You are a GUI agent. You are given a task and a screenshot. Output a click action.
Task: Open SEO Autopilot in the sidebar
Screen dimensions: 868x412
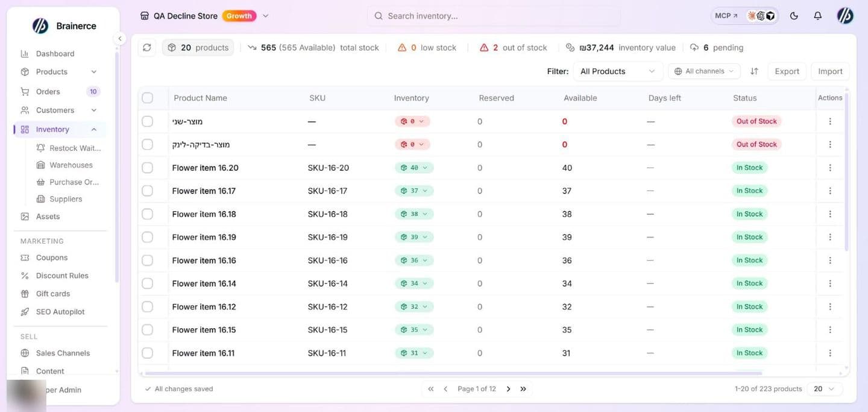click(60, 312)
